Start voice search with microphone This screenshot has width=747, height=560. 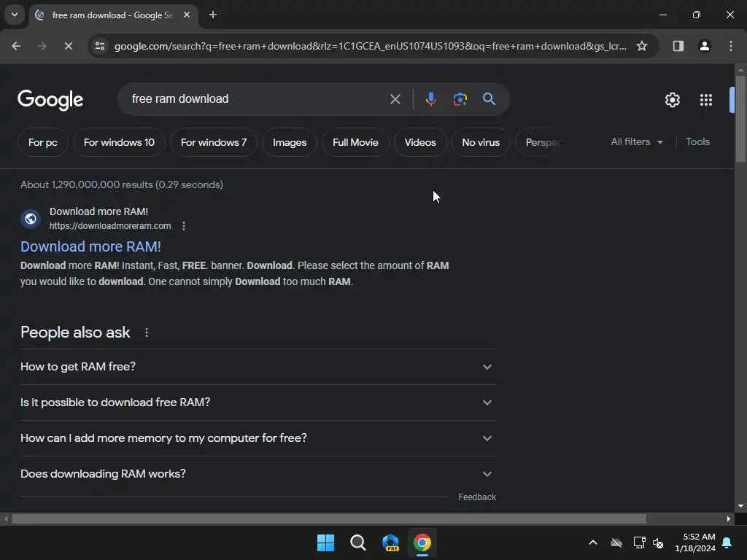(430, 99)
